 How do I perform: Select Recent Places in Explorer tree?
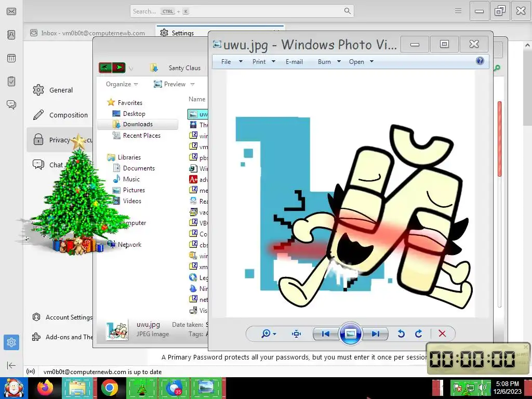tap(141, 136)
